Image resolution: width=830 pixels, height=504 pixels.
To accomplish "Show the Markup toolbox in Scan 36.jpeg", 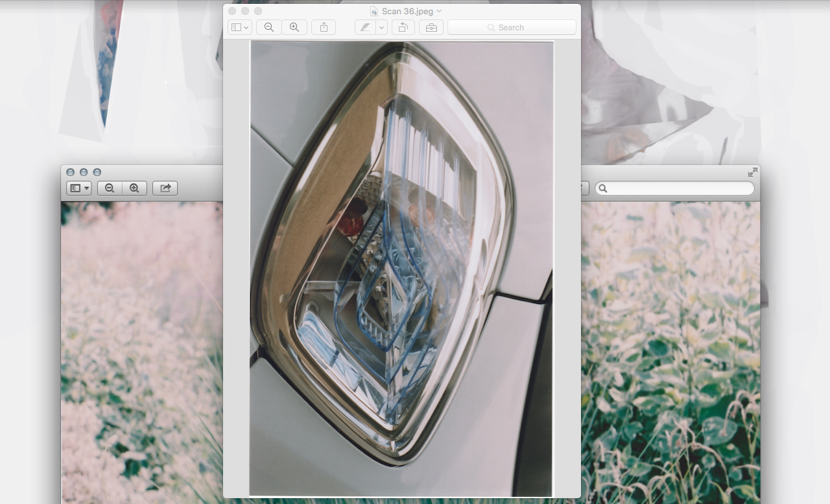I will click(x=431, y=27).
